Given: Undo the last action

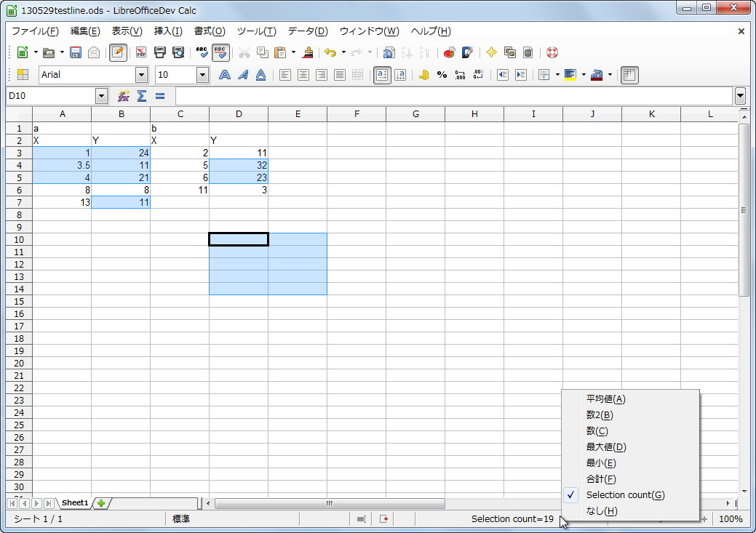Looking at the screenshot, I should pos(330,52).
